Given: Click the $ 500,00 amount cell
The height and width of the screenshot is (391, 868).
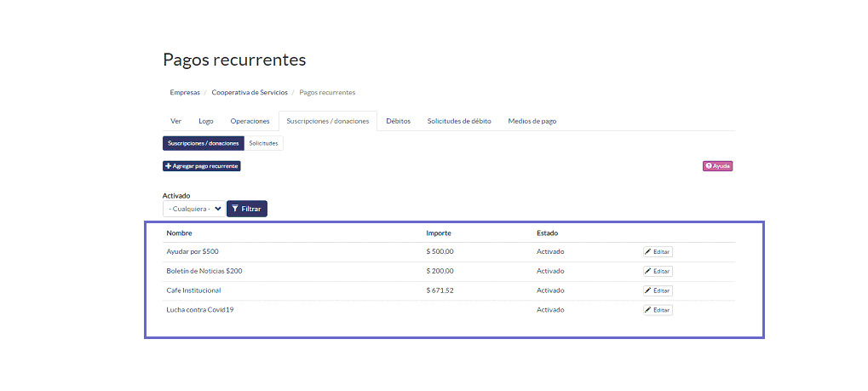Looking at the screenshot, I should tap(440, 251).
